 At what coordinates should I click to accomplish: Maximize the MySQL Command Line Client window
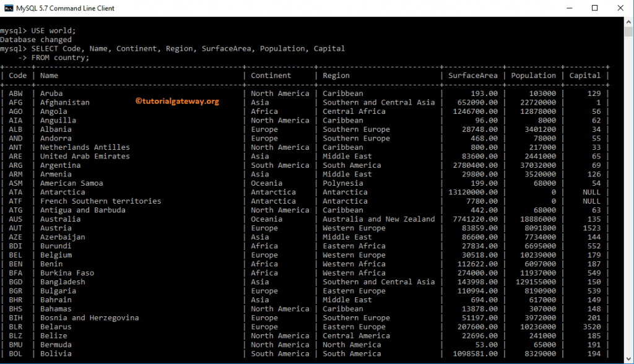594,8
